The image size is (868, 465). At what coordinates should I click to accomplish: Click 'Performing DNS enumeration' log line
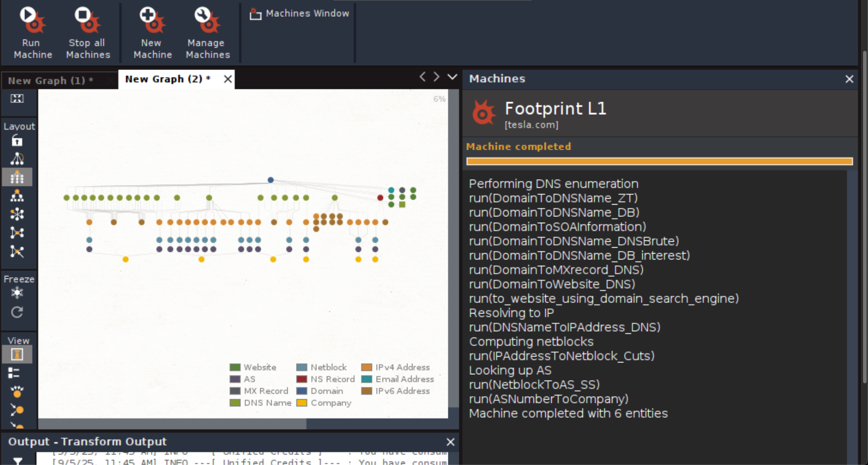pyautogui.click(x=553, y=184)
